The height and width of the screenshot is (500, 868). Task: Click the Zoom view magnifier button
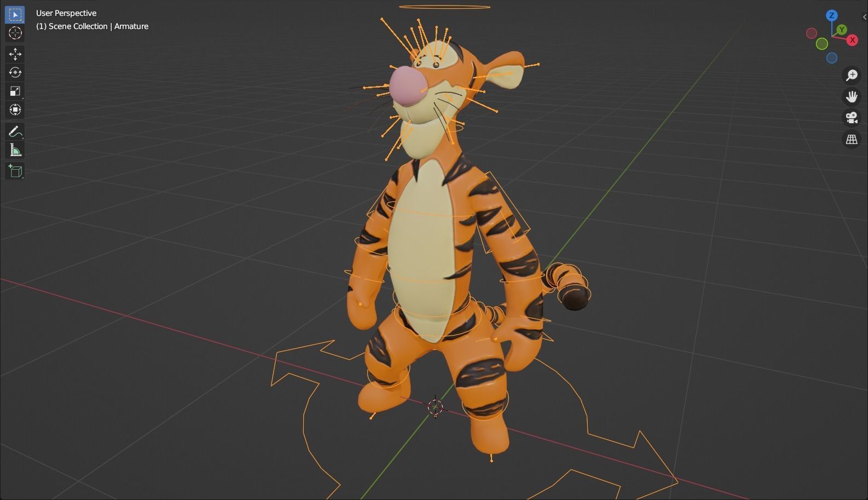(x=852, y=75)
